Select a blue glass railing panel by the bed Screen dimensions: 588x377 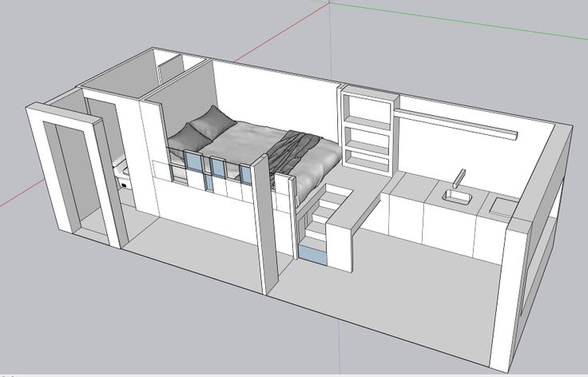pos(193,164)
